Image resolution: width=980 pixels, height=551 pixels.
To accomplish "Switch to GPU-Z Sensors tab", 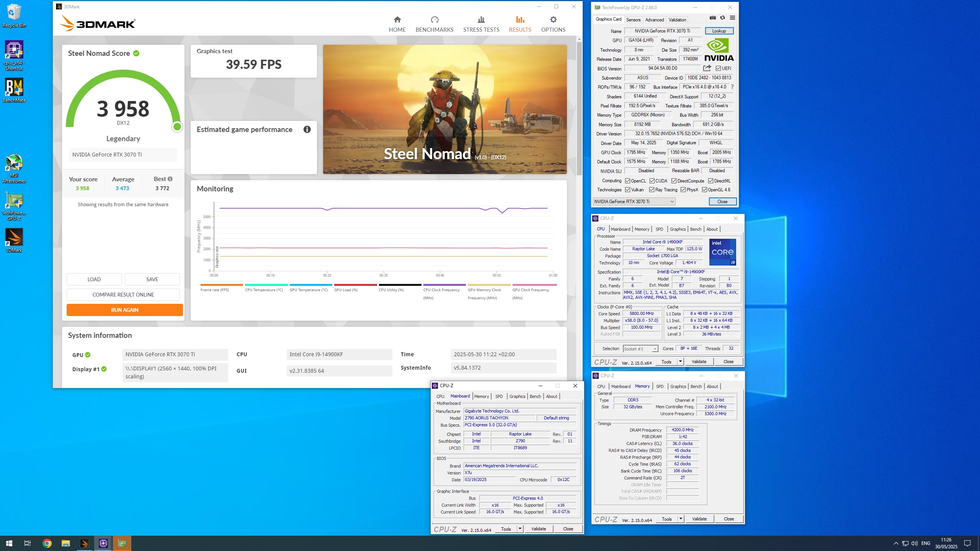I will pyautogui.click(x=633, y=20).
